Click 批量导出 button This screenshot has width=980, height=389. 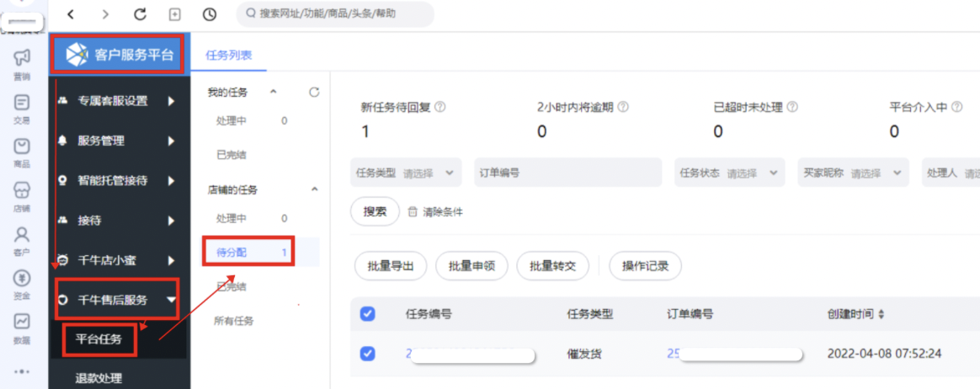point(391,266)
